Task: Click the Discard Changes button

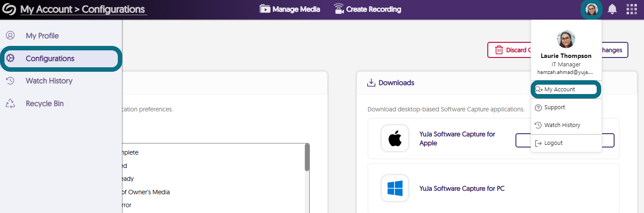Action: tap(509, 50)
